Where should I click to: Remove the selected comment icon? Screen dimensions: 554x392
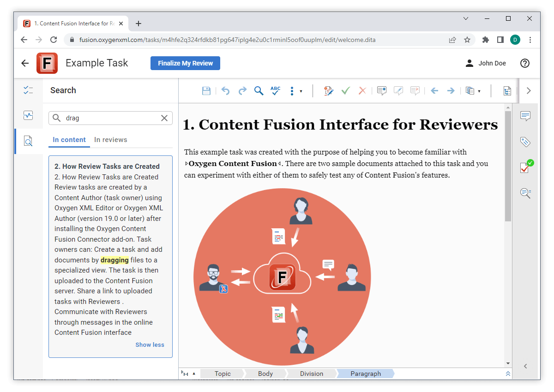(415, 91)
